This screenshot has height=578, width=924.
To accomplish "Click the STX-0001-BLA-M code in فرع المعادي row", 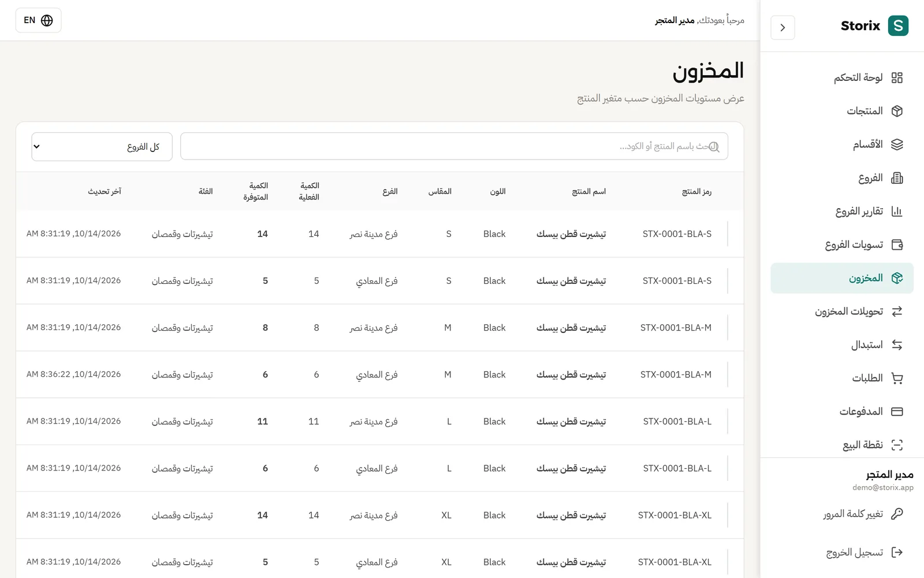I will pos(676,375).
